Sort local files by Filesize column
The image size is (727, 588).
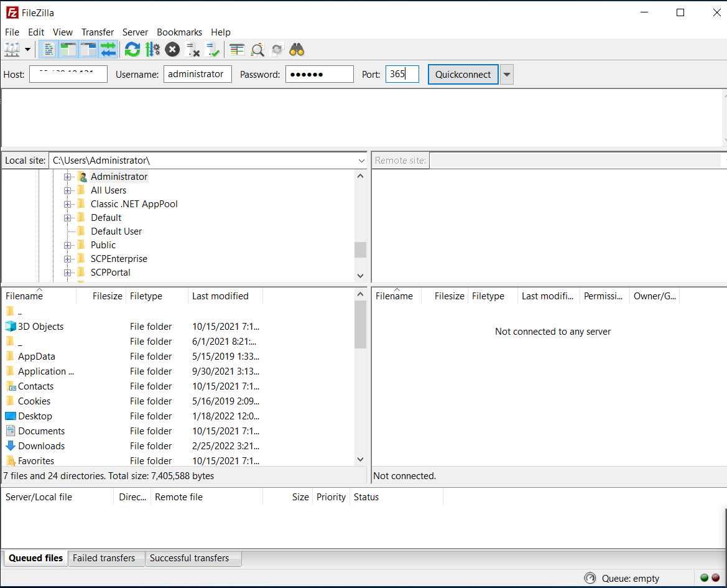coord(101,296)
